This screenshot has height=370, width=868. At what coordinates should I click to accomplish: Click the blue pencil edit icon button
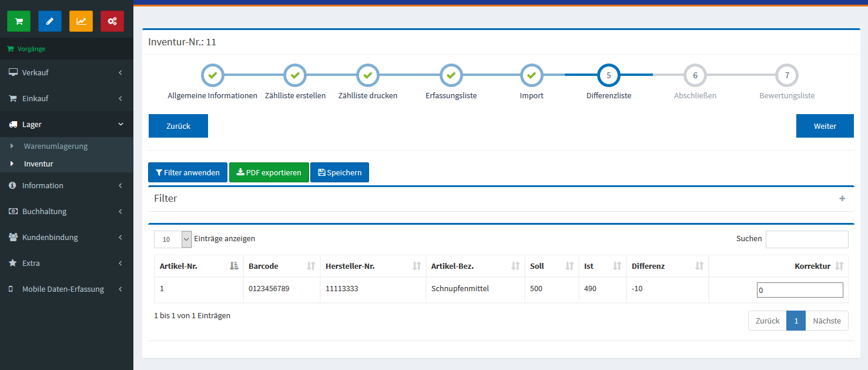pos(50,21)
